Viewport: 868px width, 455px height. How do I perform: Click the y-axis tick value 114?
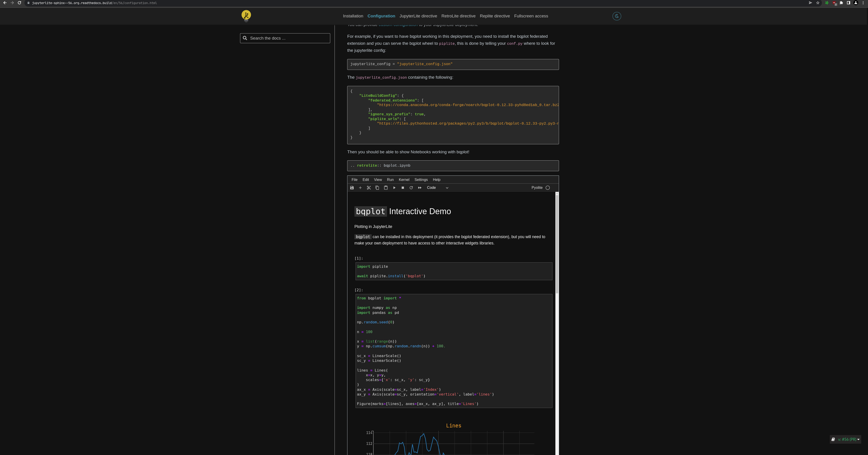click(369, 433)
